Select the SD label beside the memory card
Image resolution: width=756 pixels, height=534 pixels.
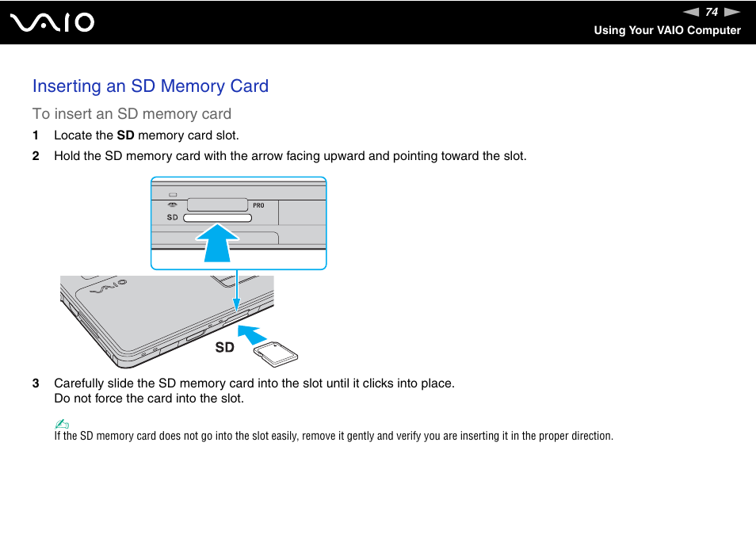click(x=225, y=346)
